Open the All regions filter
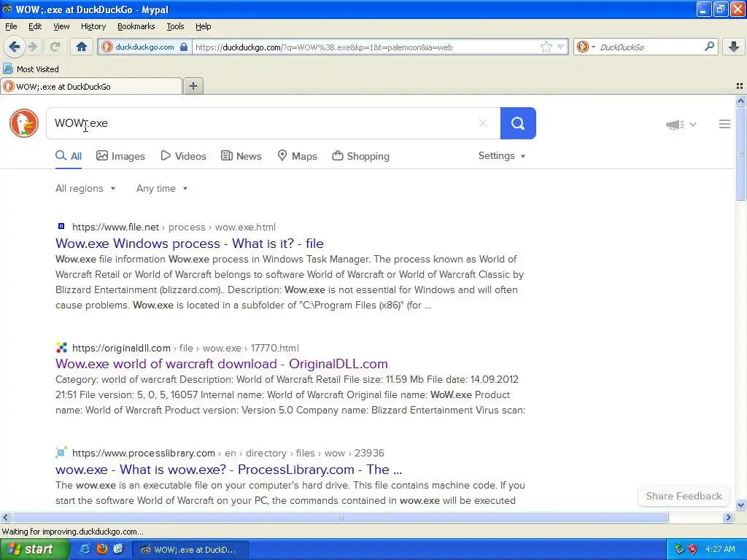747x560 pixels. [x=86, y=189]
